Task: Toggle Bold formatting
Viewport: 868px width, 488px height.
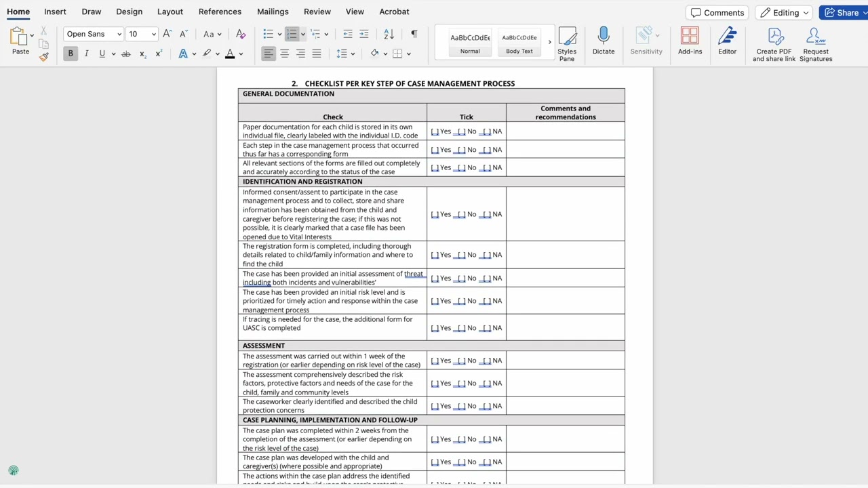Action: click(71, 54)
